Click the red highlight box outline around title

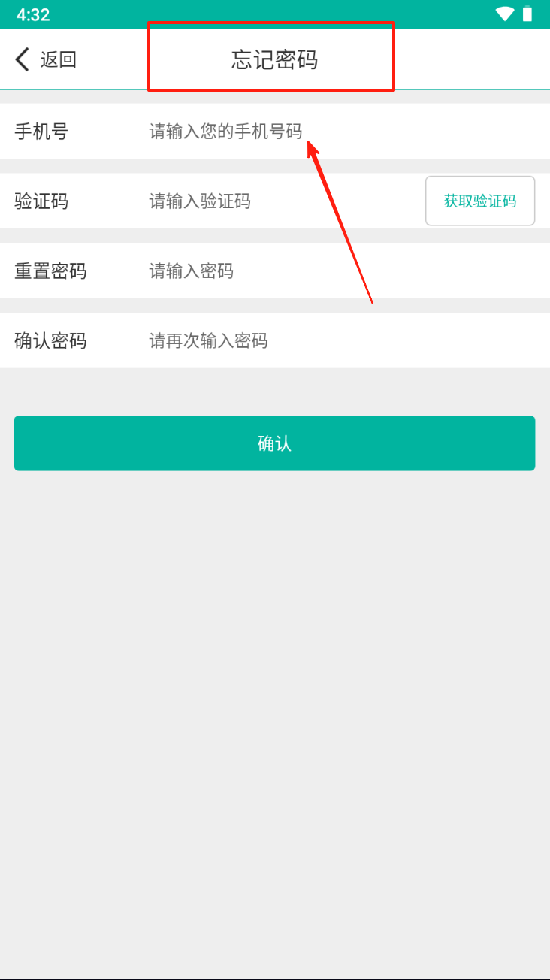(x=271, y=56)
